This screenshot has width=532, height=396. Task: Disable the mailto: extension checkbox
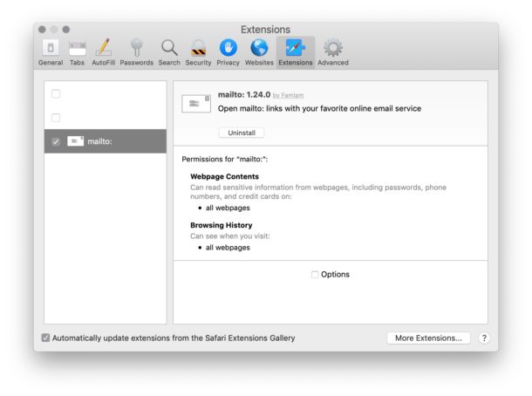[56, 141]
